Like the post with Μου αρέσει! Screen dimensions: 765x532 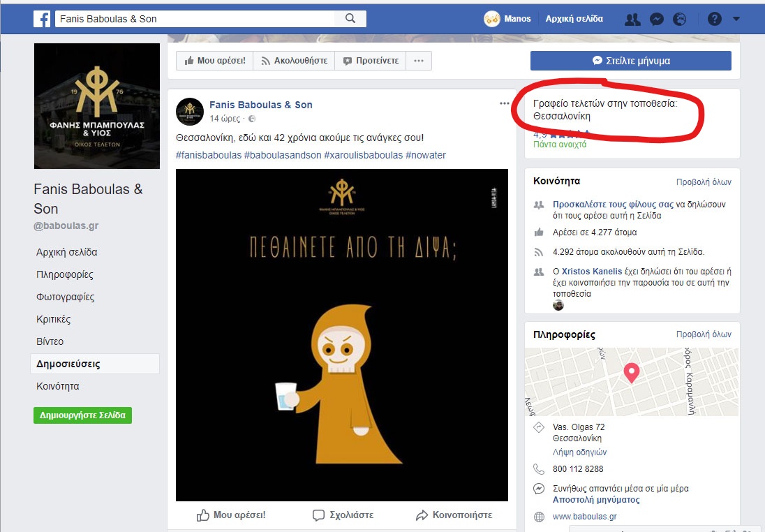pyautogui.click(x=231, y=515)
